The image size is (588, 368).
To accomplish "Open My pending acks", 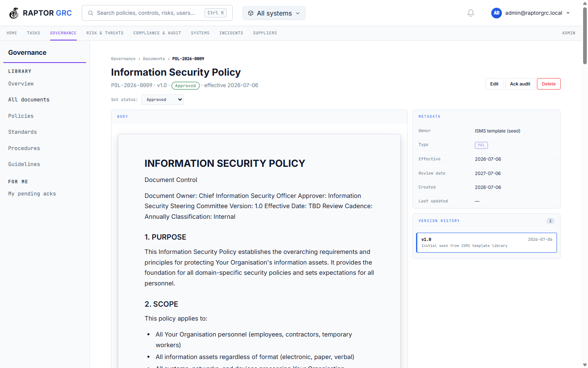I will [32, 194].
